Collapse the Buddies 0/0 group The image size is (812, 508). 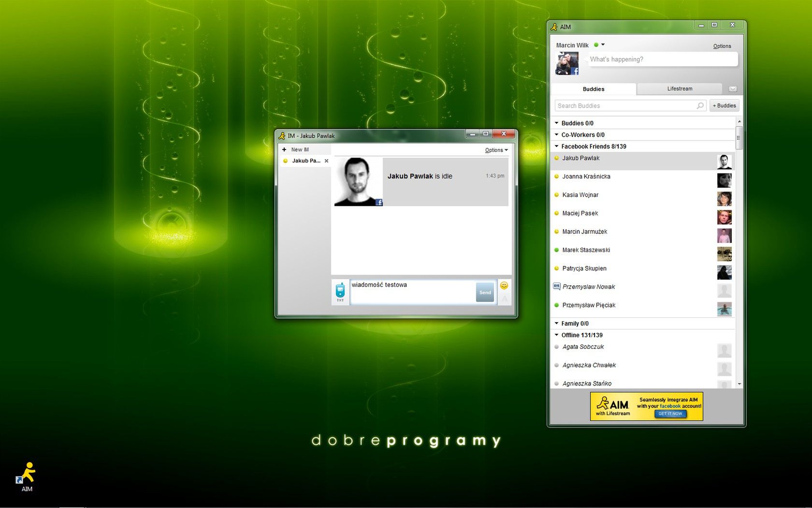coord(556,123)
